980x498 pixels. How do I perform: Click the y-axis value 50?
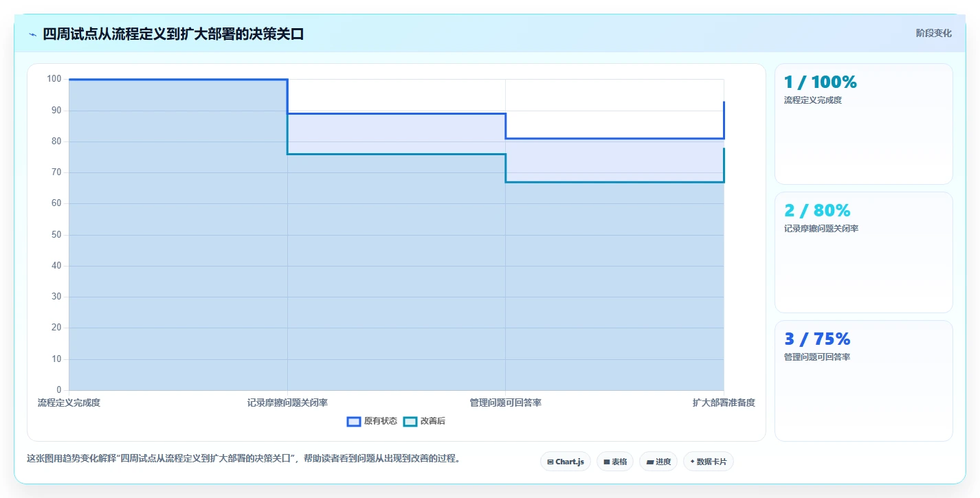[x=56, y=234]
